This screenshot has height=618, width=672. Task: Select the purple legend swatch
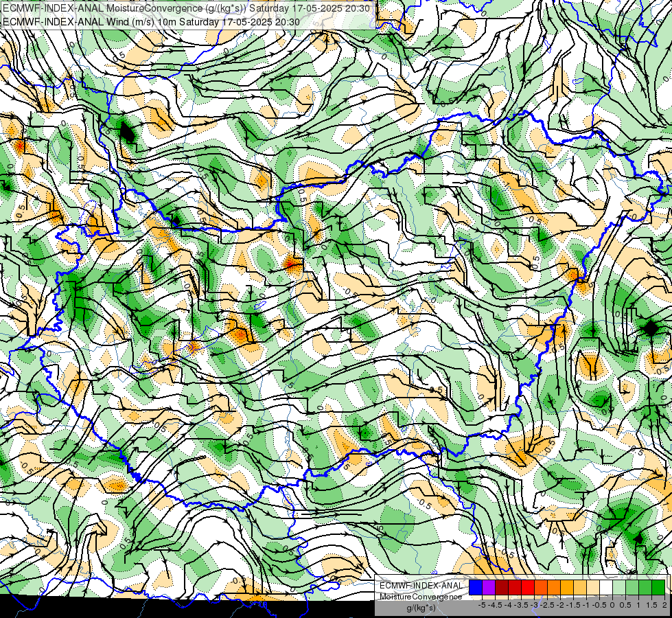489,587
